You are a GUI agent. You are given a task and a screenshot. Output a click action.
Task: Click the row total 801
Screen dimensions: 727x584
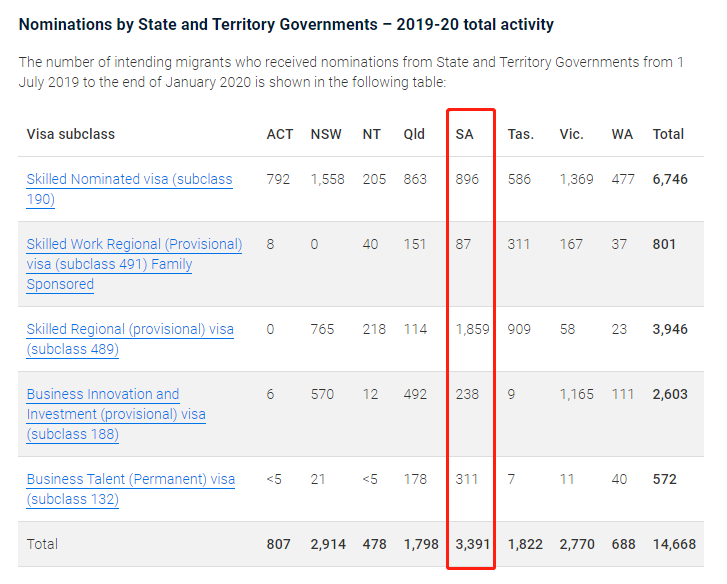coord(664,244)
